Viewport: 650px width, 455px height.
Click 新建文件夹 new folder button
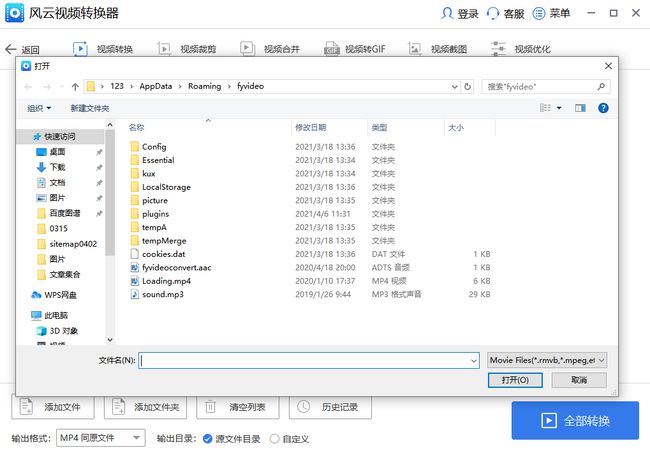(x=90, y=108)
